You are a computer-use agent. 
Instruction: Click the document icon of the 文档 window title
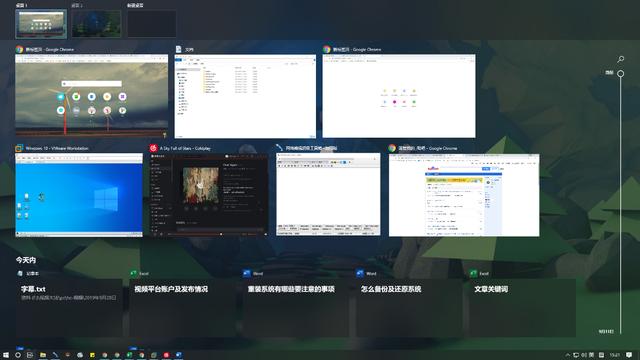[x=178, y=49]
